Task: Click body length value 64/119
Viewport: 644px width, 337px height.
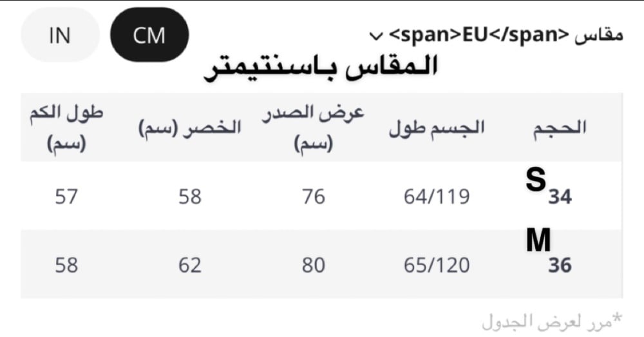Action: click(437, 196)
